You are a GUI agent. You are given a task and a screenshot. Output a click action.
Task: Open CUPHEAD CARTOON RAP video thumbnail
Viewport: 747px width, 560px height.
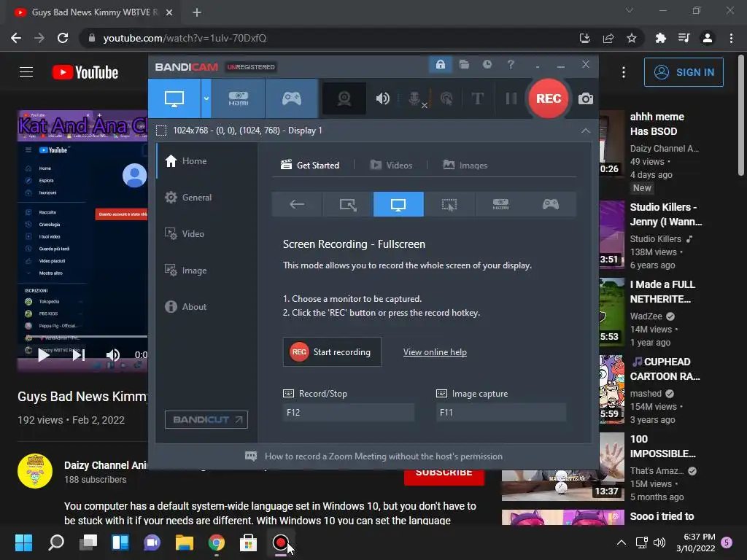pos(612,389)
